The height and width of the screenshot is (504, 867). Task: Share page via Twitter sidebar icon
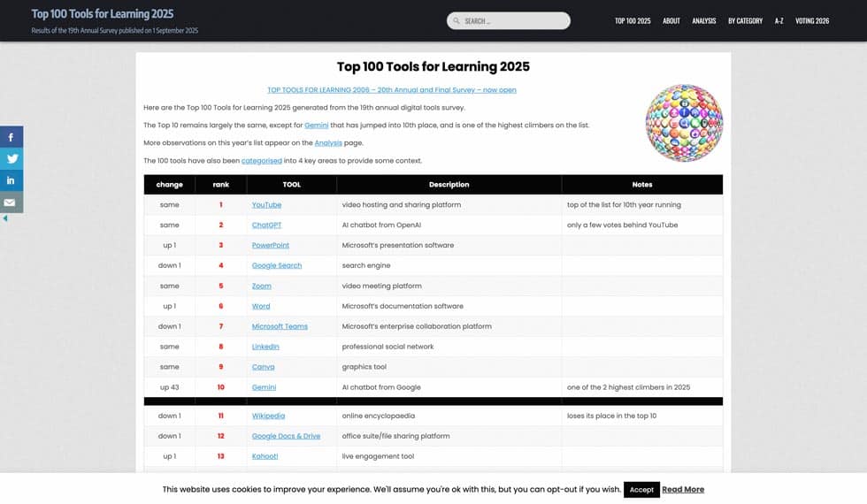[x=11, y=158]
